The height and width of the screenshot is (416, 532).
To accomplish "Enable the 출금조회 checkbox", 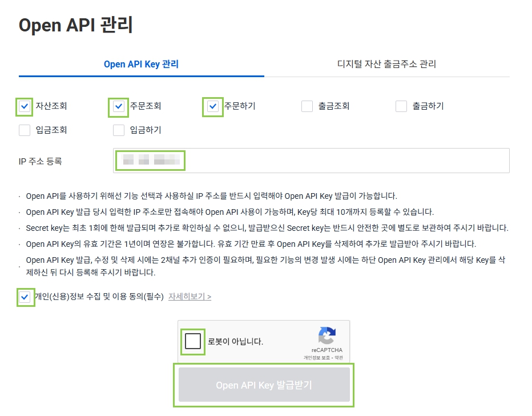I will pyautogui.click(x=307, y=106).
